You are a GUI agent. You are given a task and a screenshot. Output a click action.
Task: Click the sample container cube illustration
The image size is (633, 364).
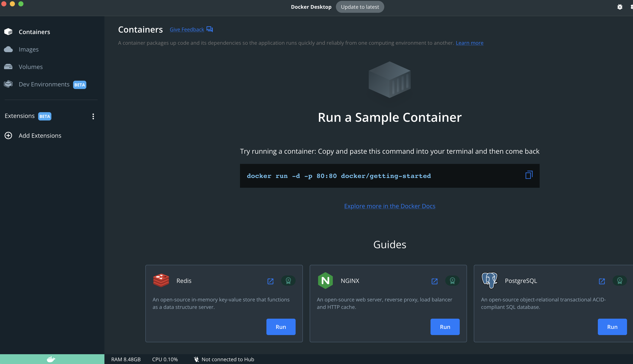click(389, 79)
